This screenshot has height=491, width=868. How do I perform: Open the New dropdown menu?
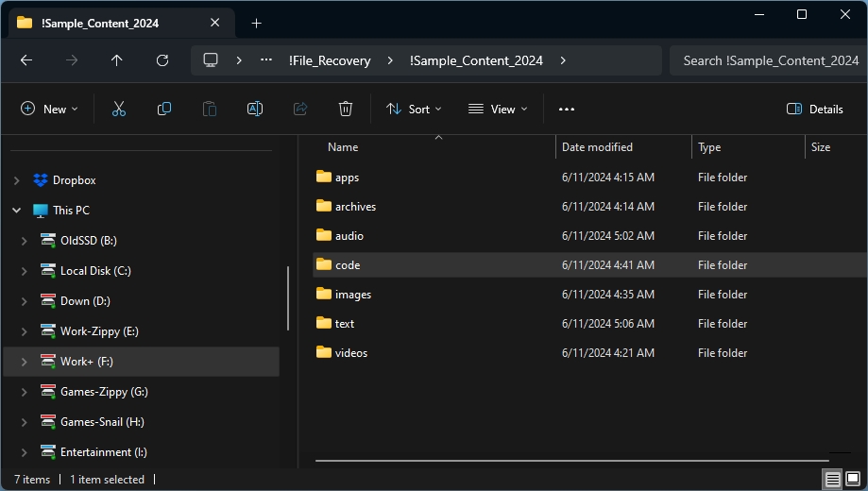[x=49, y=109]
